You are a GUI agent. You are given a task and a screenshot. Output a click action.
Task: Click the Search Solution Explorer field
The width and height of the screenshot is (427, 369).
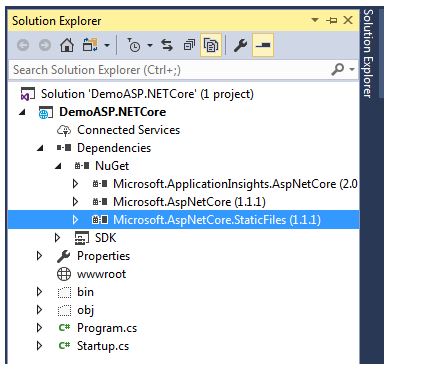pos(170,70)
